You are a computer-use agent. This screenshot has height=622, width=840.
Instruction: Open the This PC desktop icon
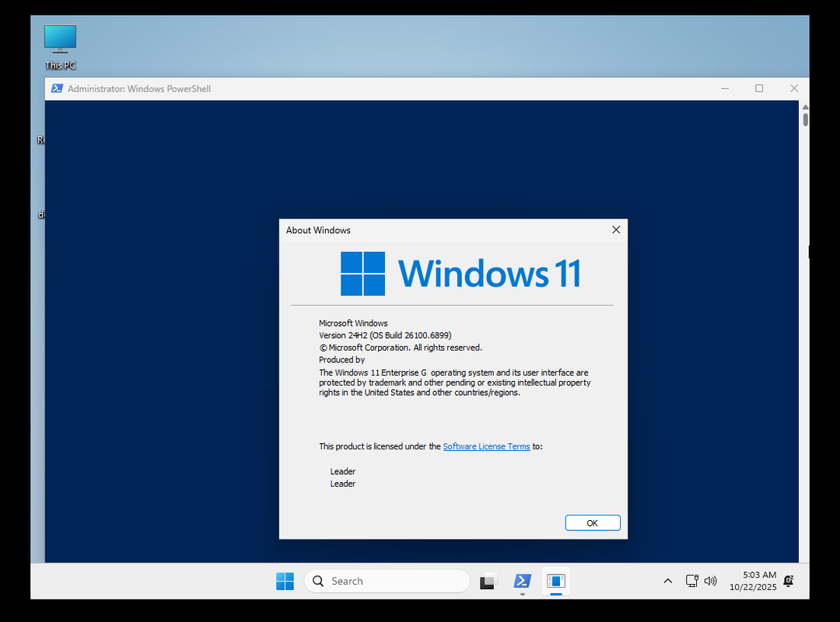pyautogui.click(x=60, y=47)
